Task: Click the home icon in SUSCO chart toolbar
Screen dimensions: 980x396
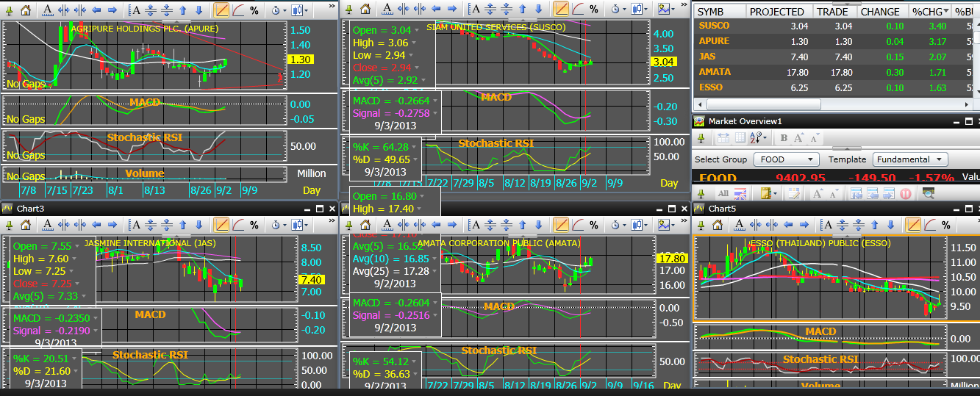Action: point(365,10)
